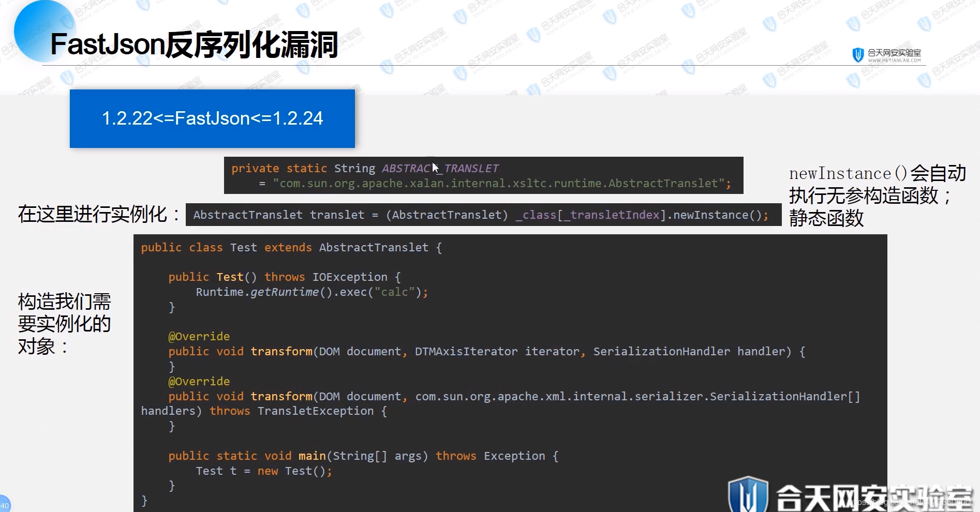Click the Runtime.getRuntime().exec("calc") line
980x512 pixels.
pyautogui.click(x=312, y=292)
